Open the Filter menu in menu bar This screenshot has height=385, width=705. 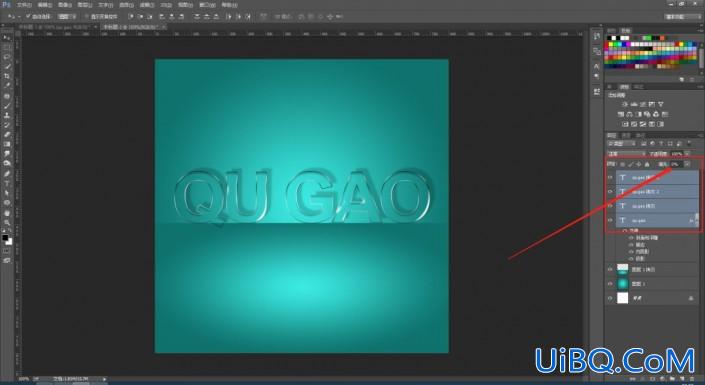[146, 5]
